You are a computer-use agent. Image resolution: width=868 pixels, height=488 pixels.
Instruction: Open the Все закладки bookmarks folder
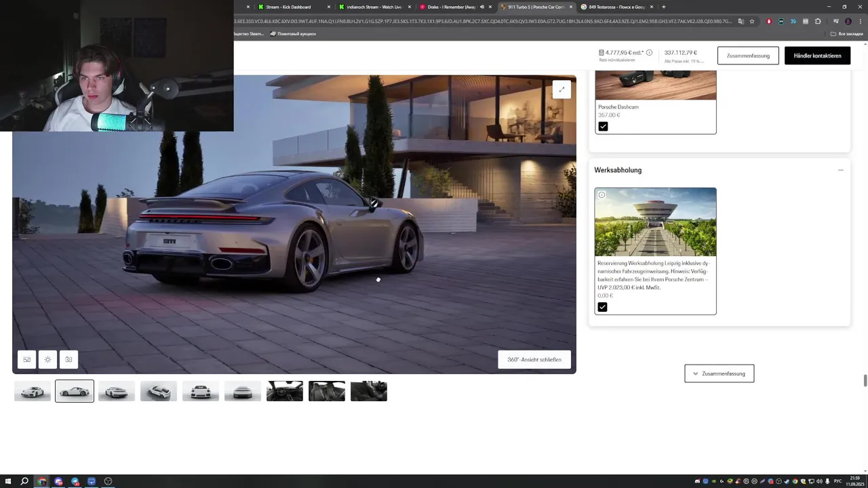[x=847, y=34]
